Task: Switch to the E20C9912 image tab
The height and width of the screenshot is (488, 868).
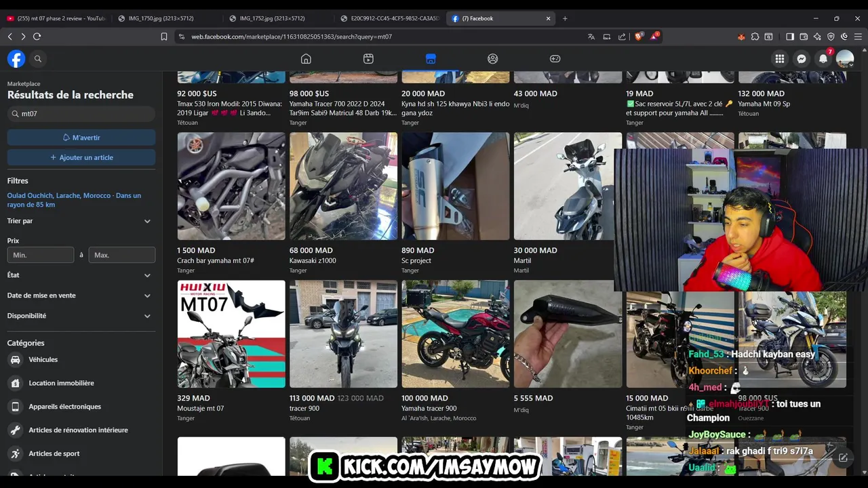Action: [390, 18]
